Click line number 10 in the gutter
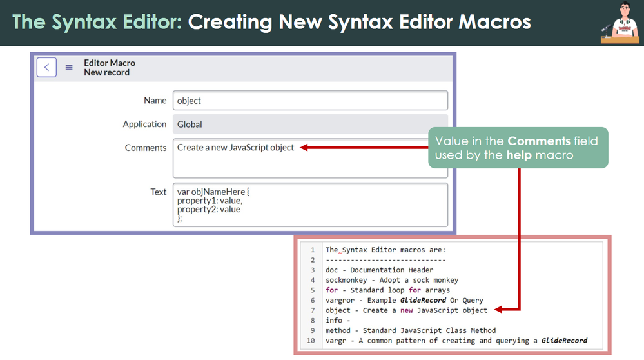This screenshot has width=644, height=360. pos(311,341)
